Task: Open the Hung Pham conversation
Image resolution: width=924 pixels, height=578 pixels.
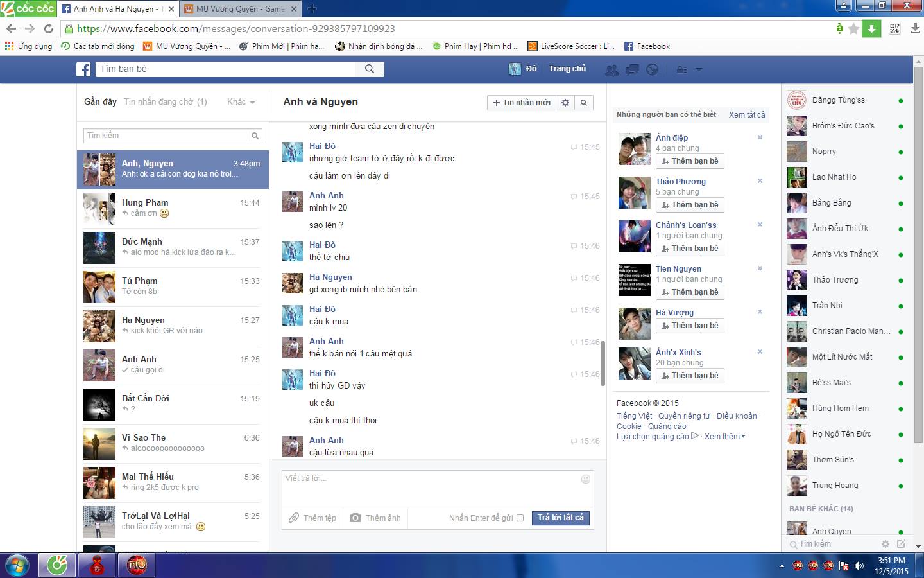Action: tap(173, 208)
